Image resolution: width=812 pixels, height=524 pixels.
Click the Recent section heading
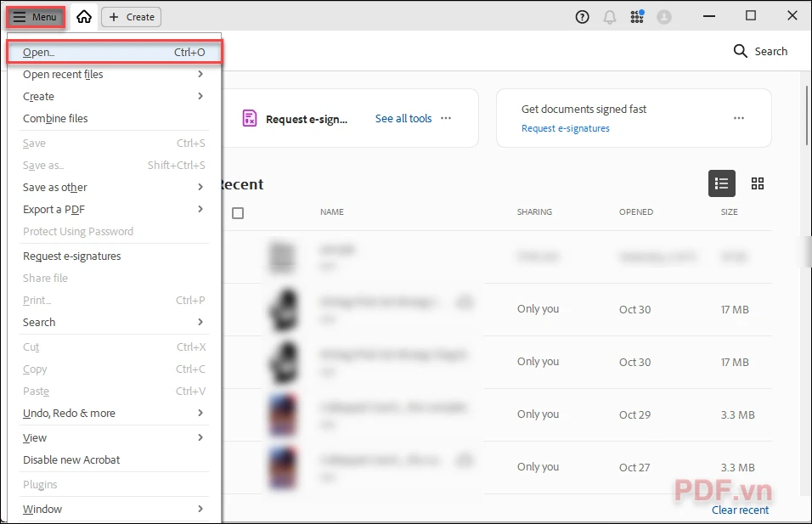pos(242,184)
